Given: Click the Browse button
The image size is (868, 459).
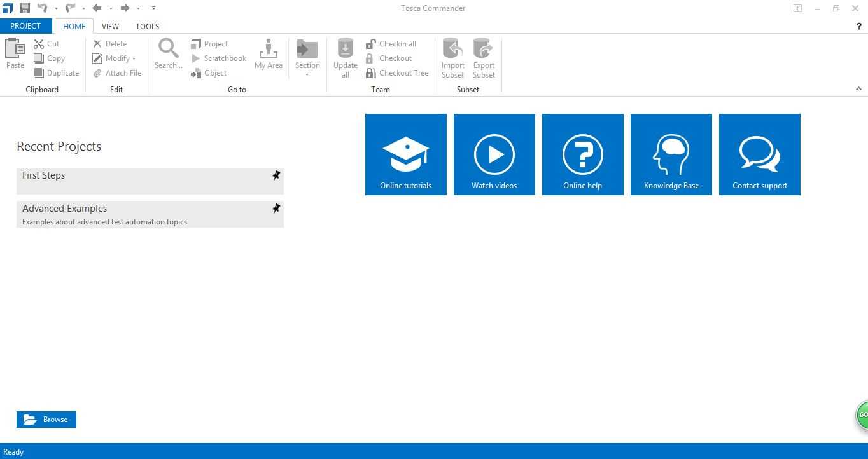Looking at the screenshot, I should (46, 420).
